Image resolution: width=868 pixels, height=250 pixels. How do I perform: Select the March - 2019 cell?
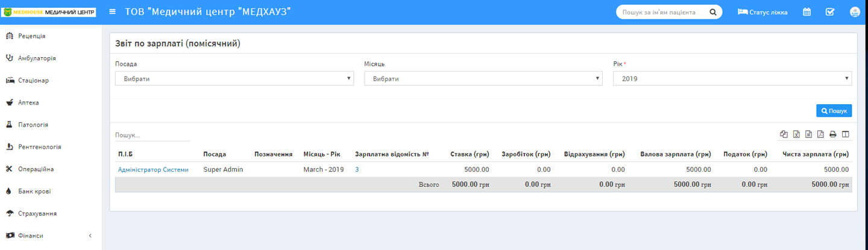point(324,170)
